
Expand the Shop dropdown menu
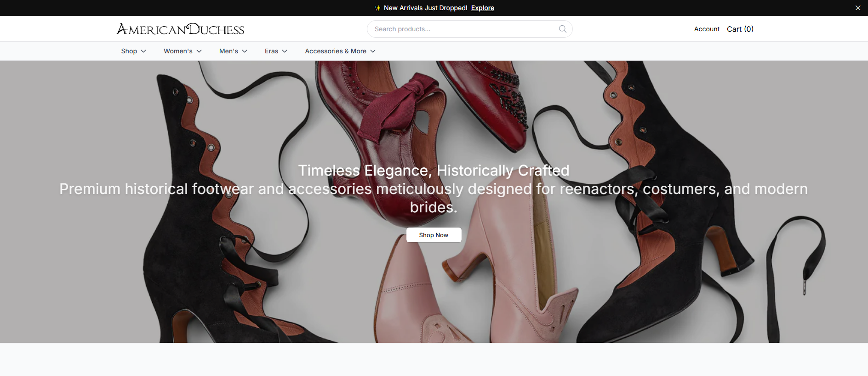coord(134,51)
